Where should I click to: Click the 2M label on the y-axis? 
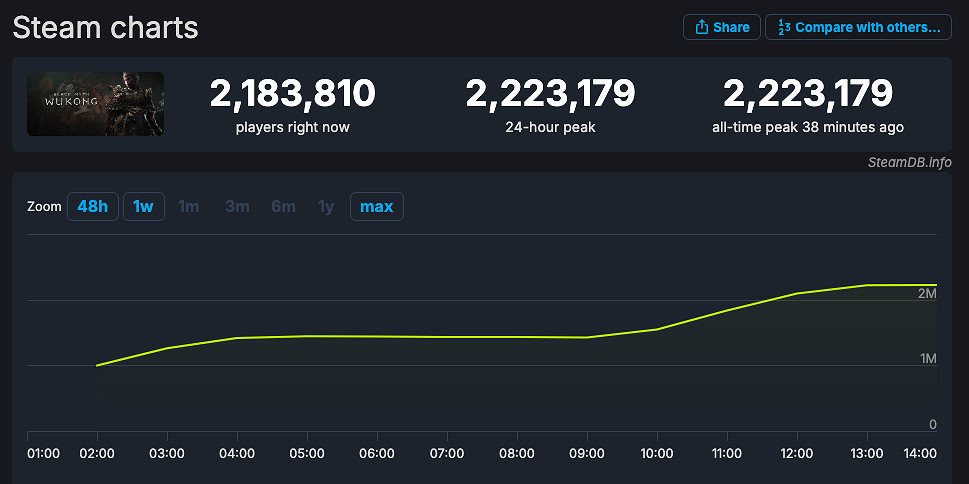926,294
